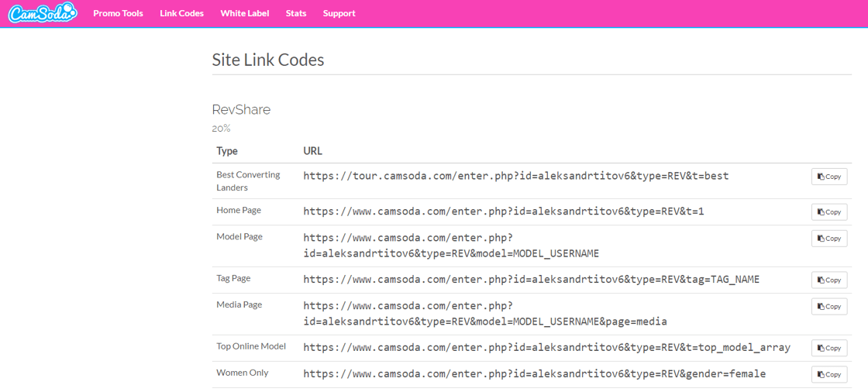Click the Top Online Model type label
Screen dimensions: 868x392
point(251,346)
